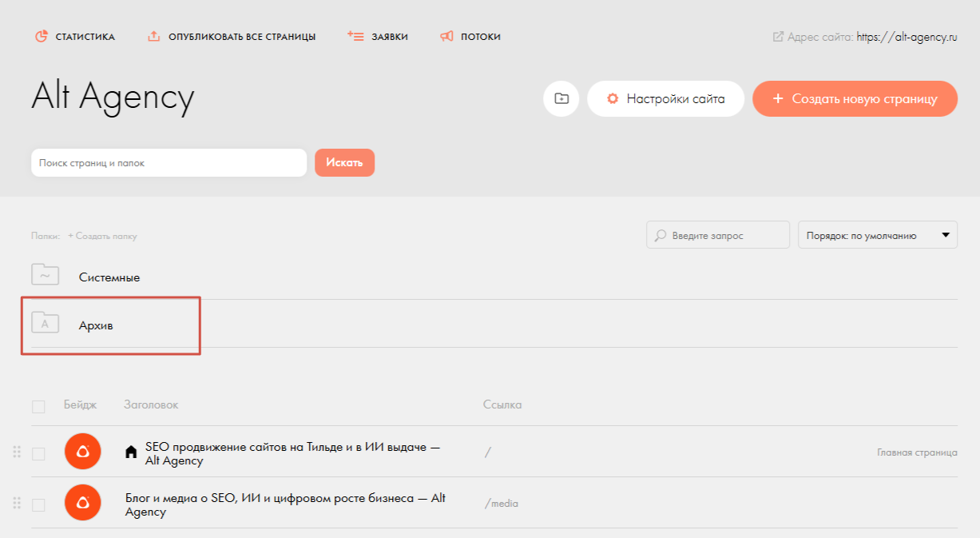The height and width of the screenshot is (538, 980).
Task: Click the Введите запрос filter field
Action: click(718, 235)
